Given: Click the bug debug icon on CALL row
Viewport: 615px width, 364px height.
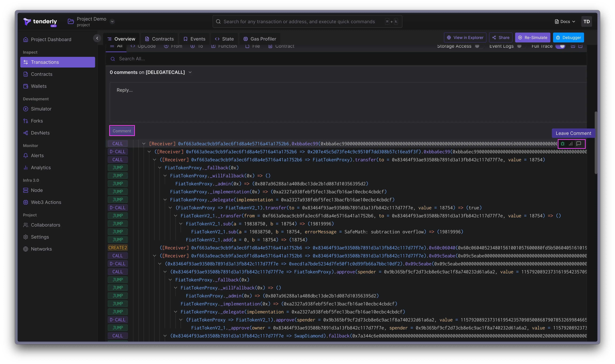Looking at the screenshot, I should (563, 144).
